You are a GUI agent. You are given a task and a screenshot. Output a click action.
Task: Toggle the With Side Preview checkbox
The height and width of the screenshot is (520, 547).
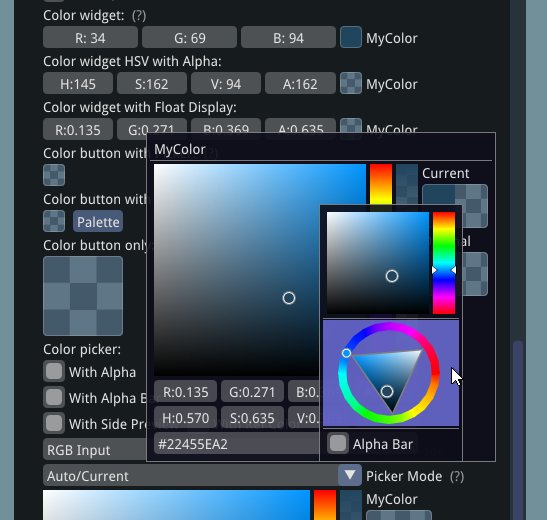coord(54,423)
